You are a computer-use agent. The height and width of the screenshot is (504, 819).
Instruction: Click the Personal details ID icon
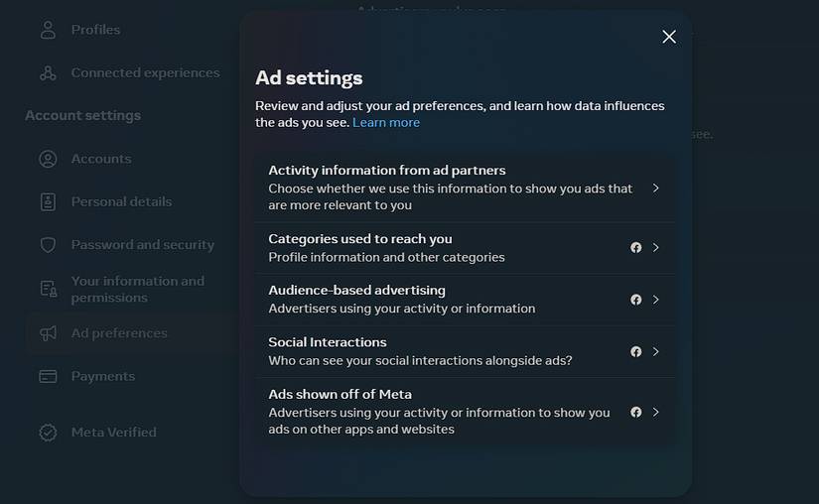[48, 201]
